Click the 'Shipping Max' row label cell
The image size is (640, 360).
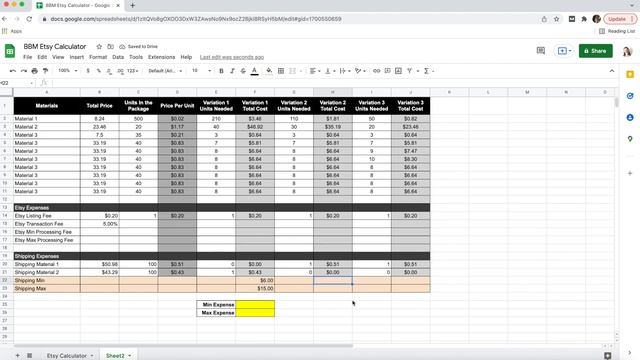point(47,289)
